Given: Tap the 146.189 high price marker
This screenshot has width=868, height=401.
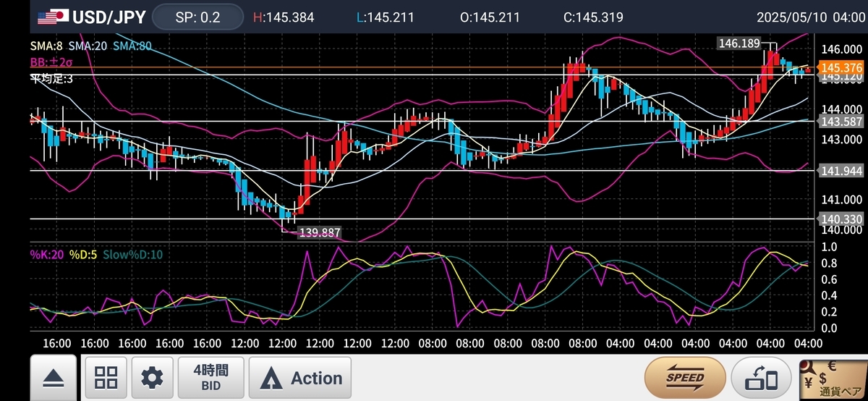Looking at the screenshot, I should (x=739, y=43).
